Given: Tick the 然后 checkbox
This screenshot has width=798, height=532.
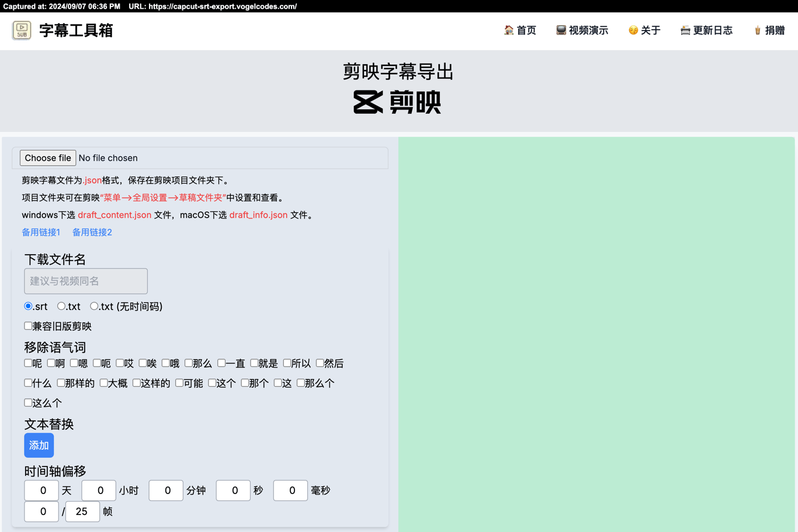Looking at the screenshot, I should pos(320,363).
